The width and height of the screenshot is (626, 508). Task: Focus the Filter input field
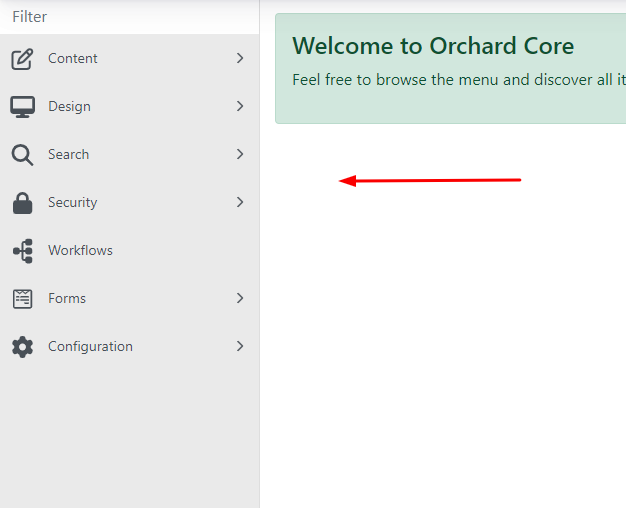coord(129,17)
